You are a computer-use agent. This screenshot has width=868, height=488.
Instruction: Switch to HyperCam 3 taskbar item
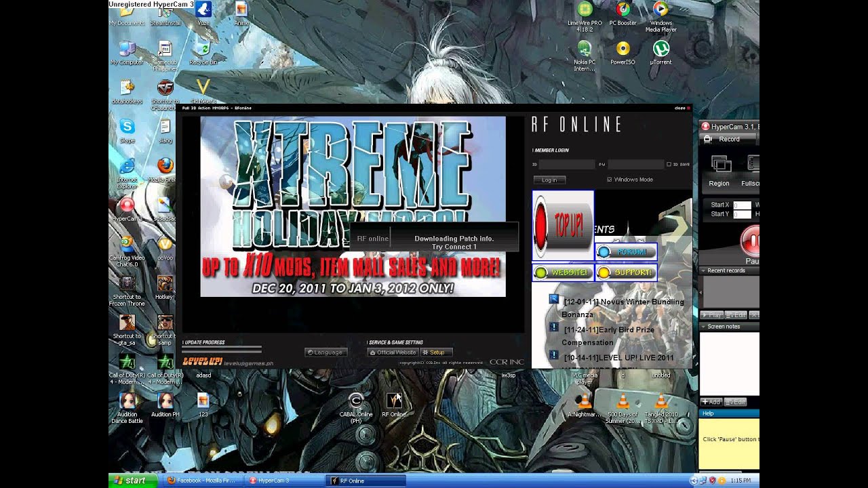(285, 481)
